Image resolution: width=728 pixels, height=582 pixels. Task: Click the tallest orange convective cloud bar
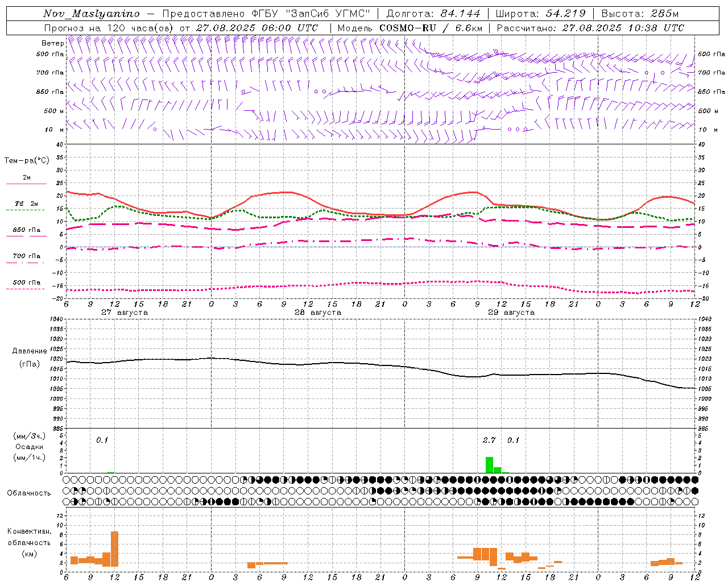[x=114, y=549]
